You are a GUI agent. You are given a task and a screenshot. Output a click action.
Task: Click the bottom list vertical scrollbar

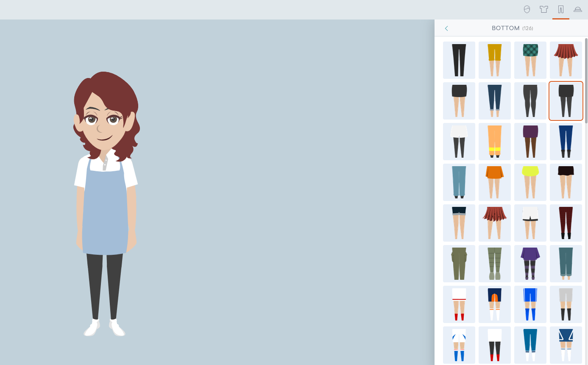point(586,81)
